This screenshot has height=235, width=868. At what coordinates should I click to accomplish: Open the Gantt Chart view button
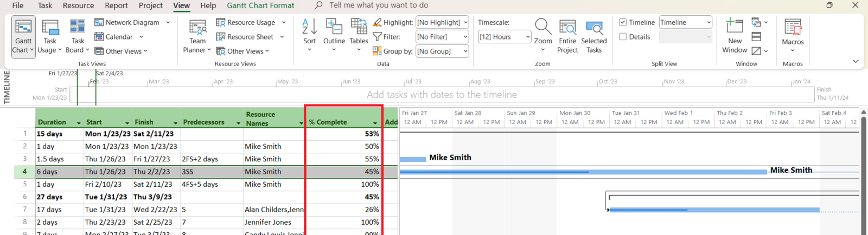pos(23,37)
